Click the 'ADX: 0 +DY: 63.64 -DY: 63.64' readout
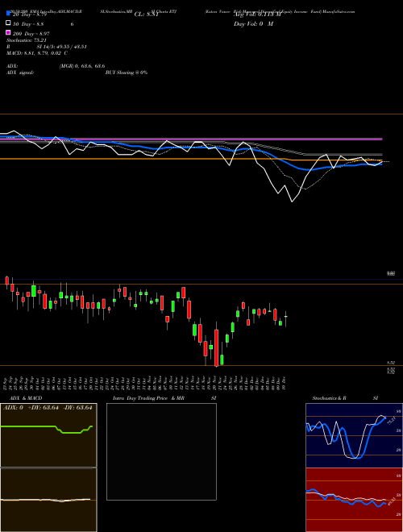This screenshot has width=403, height=532. (x=48, y=408)
